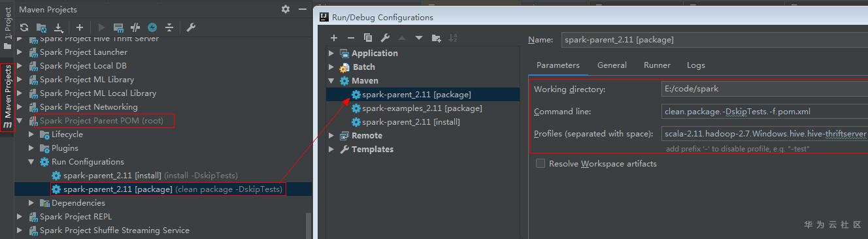The height and width of the screenshot is (239, 868).
Task: Download sources and documentation icon
Action: [x=59, y=27]
